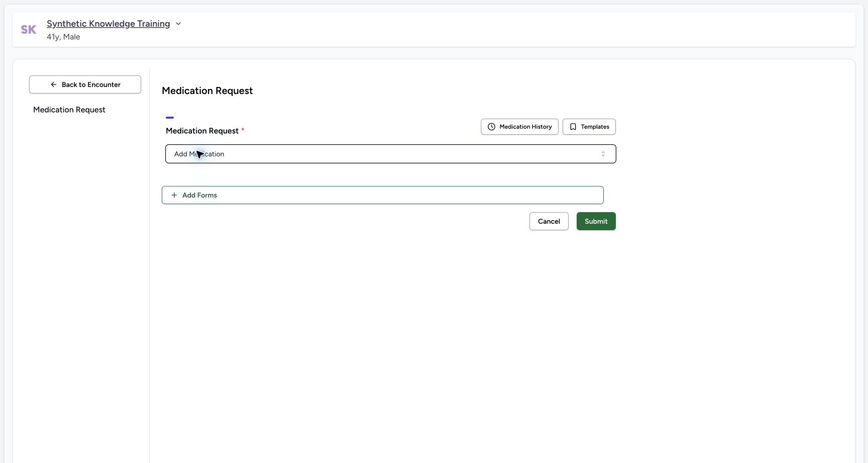Open Templates button
The image size is (868, 463).
tap(589, 127)
